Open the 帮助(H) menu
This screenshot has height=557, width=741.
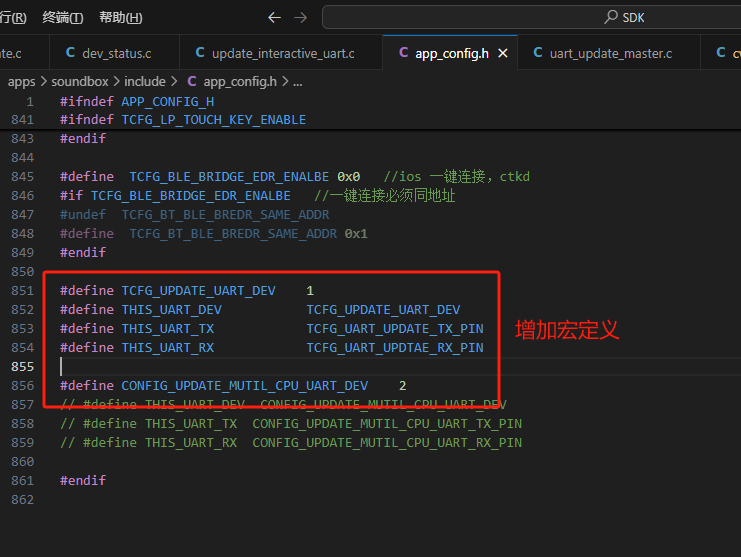click(121, 17)
